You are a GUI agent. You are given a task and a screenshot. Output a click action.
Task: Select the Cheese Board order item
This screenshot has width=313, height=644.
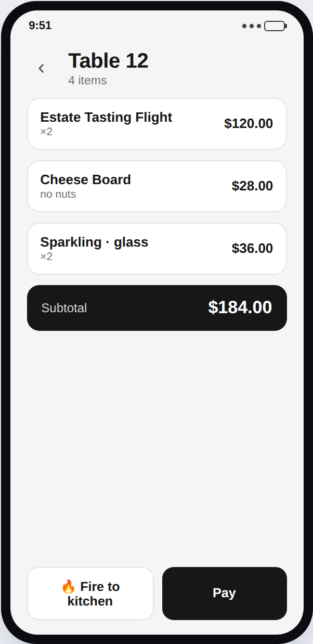coord(157,186)
